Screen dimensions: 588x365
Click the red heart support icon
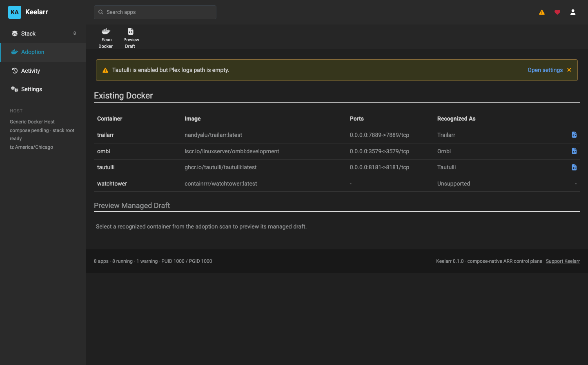click(x=557, y=12)
